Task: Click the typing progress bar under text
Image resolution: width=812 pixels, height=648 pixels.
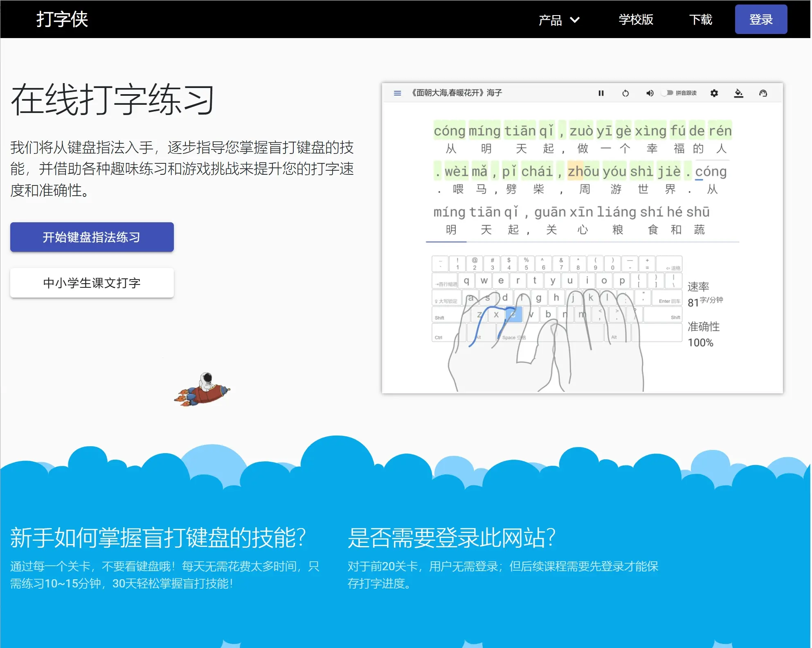Action: (582, 242)
